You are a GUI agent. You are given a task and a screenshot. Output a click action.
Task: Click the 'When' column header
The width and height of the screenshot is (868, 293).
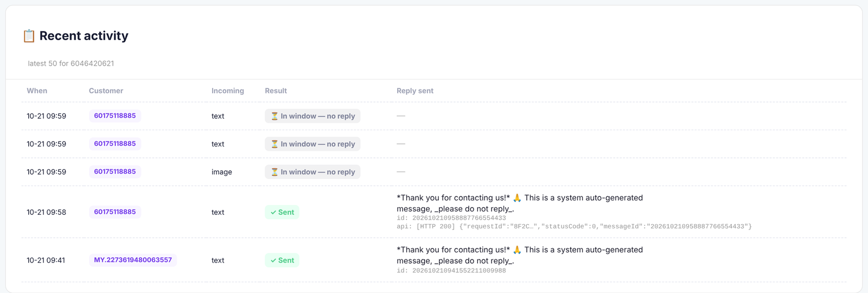coord(37,91)
